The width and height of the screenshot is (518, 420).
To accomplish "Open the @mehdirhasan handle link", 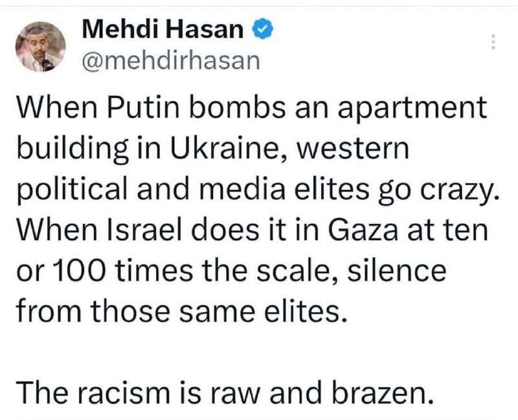I will 171,61.
